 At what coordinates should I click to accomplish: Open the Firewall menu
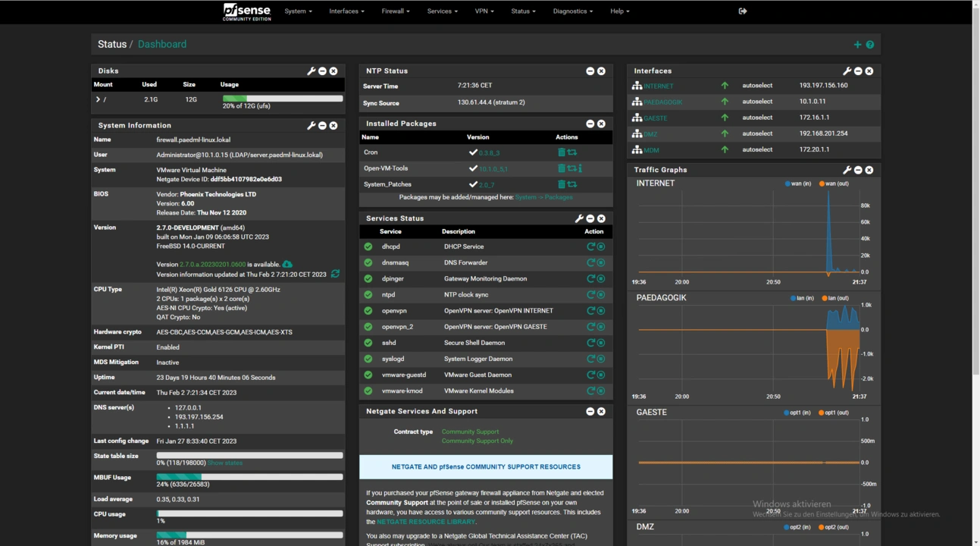[x=396, y=11]
